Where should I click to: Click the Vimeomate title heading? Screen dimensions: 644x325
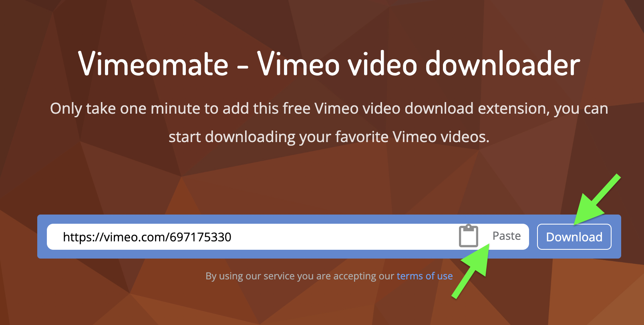tap(153, 64)
